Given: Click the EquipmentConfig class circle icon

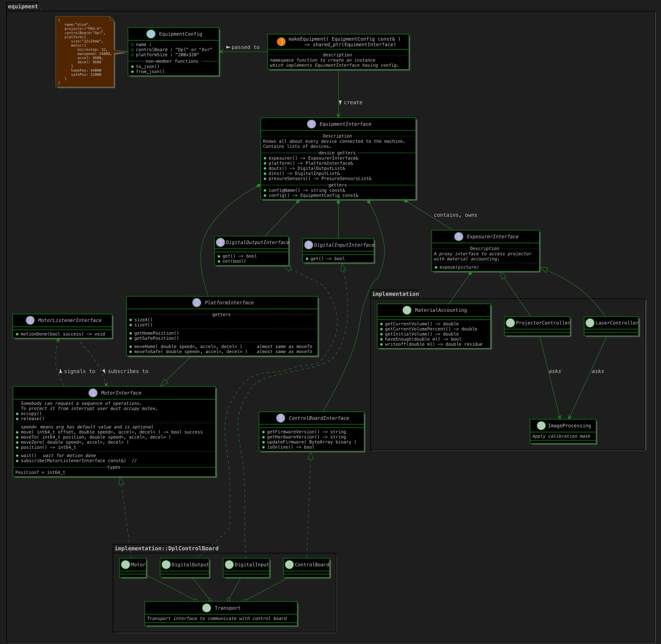Looking at the screenshot, I should point(150,34).
